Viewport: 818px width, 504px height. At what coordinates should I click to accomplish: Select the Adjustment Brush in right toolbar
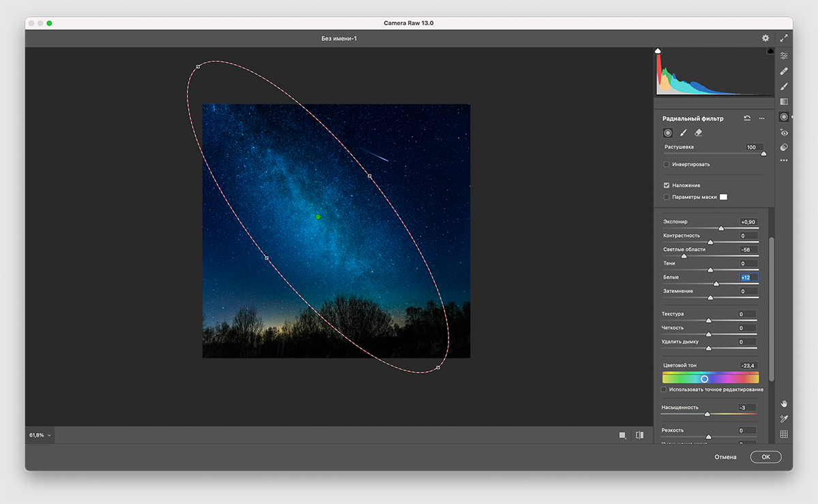784,86
